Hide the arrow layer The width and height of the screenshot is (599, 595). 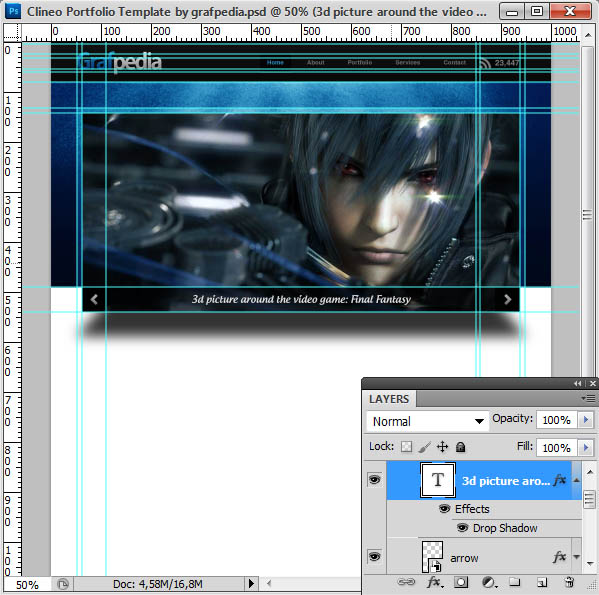(x=374, y=556)
